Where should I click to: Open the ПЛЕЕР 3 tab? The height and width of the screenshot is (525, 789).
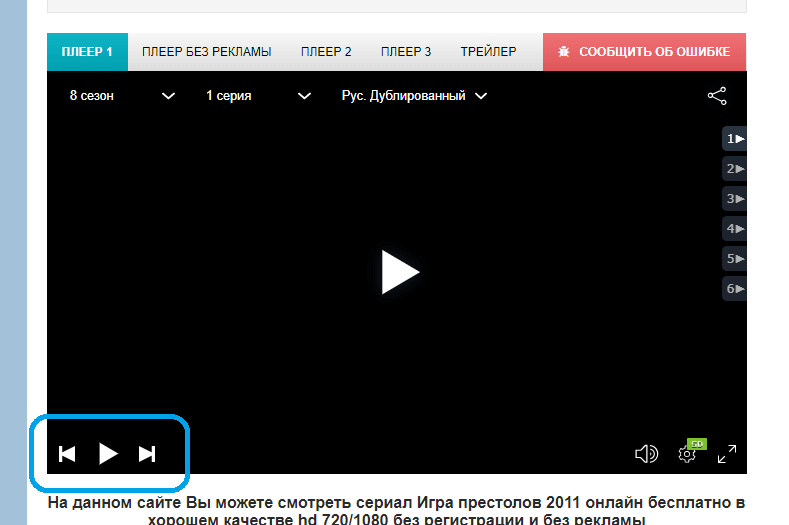(406, 52)
